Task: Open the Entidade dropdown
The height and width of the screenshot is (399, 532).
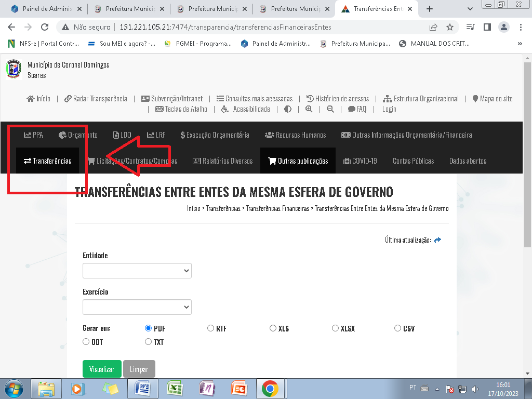Action: 137,271
